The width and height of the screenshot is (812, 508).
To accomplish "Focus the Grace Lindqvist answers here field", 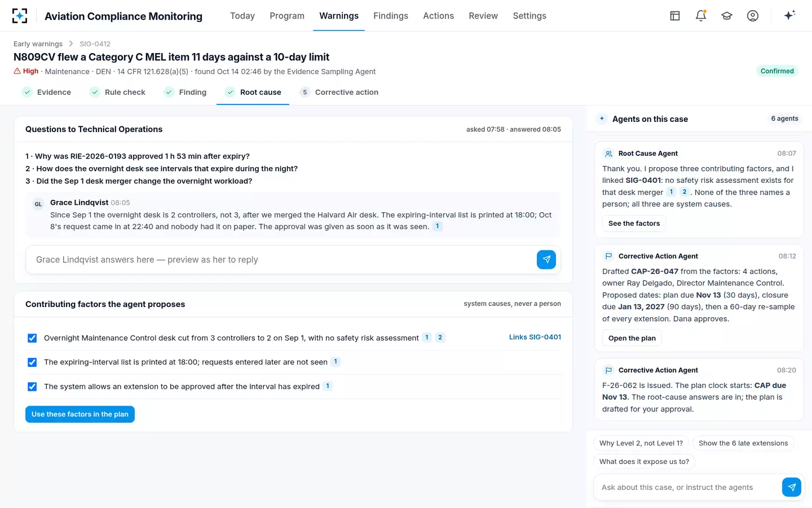I will 281,260.
